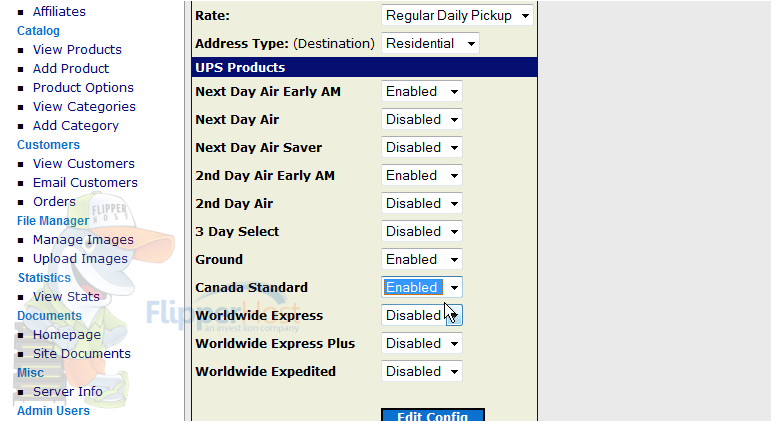Go to View Categories
The image size is (776, 422).
click(84, 106)
